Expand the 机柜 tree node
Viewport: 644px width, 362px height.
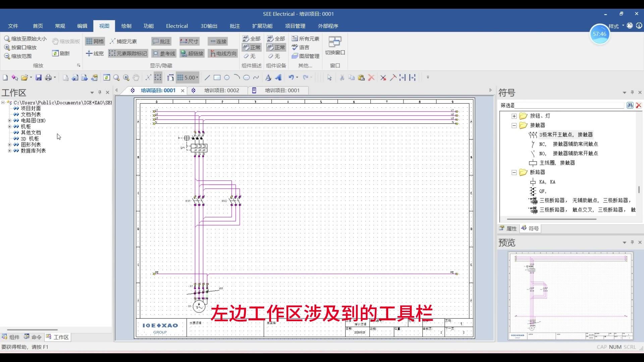[10, 127]
